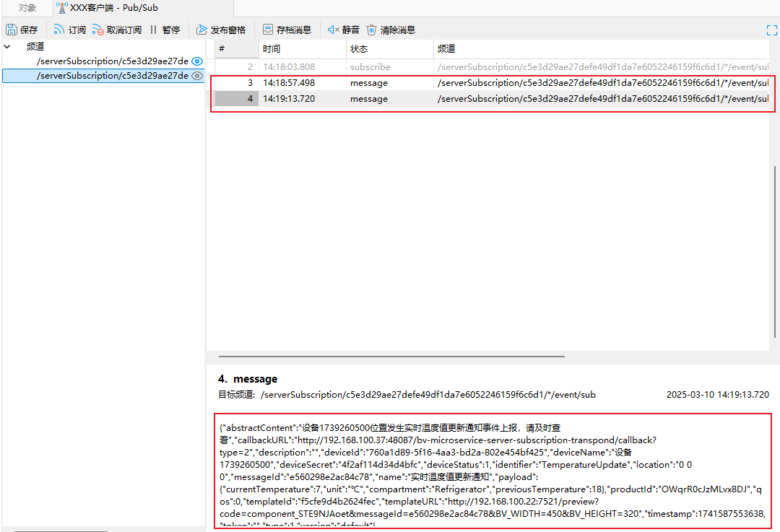Image resolution: width=780 pixels, height=532 pixels.
Task: Switch to the 对象 tab
Action: [x=27, y=8]
